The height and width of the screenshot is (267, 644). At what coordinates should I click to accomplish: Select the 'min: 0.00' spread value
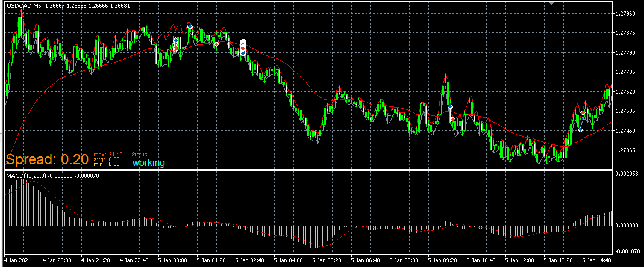click(107, 164)
